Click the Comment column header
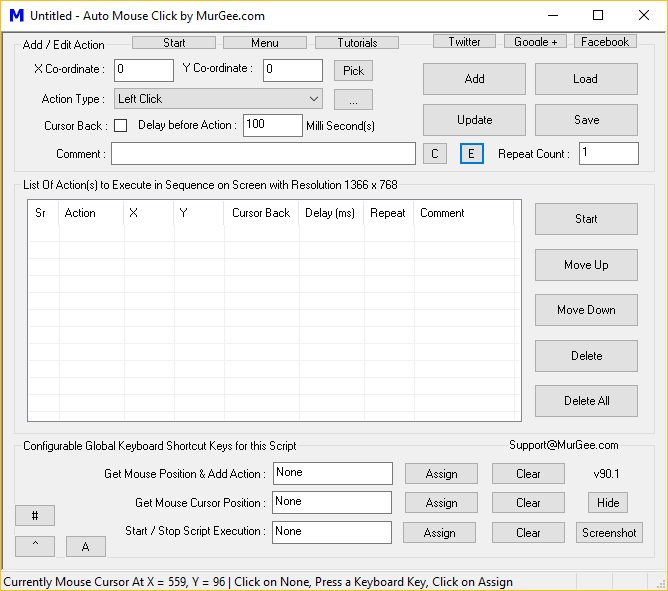 (x=464, y=213)
